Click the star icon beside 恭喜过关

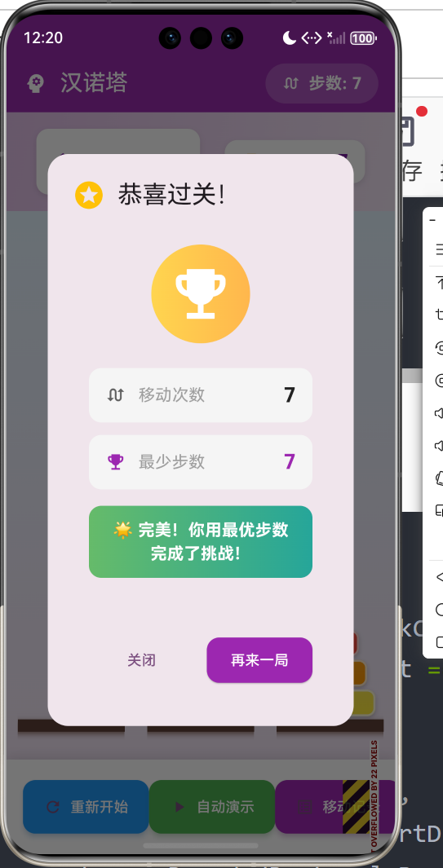tap(89, 196)
